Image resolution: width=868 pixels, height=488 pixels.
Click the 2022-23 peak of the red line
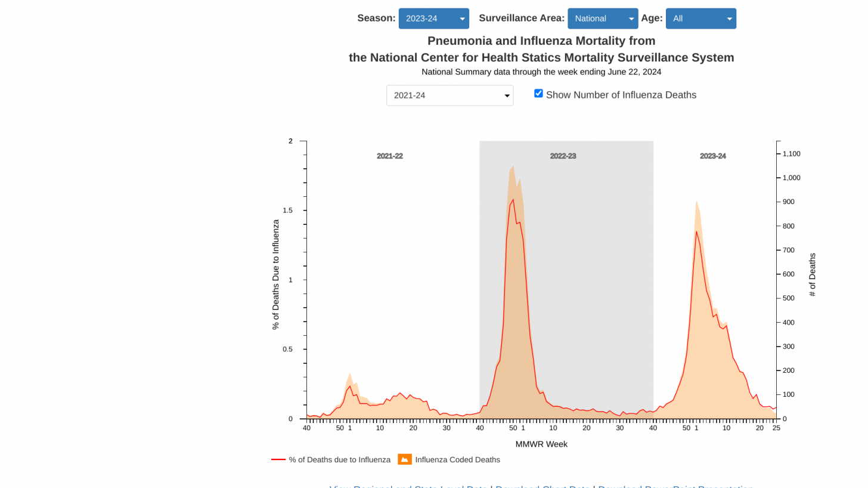point(513,199)
